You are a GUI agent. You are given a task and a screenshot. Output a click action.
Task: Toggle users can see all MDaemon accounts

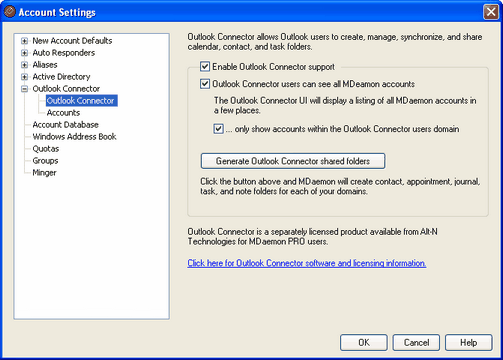tap(205, 84)
